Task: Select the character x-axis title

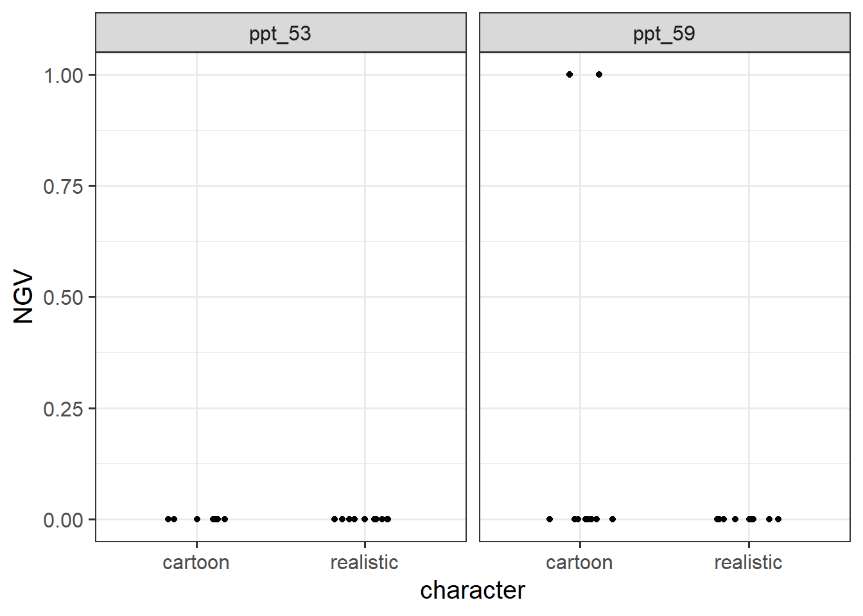Action: (x=473, y=590)
